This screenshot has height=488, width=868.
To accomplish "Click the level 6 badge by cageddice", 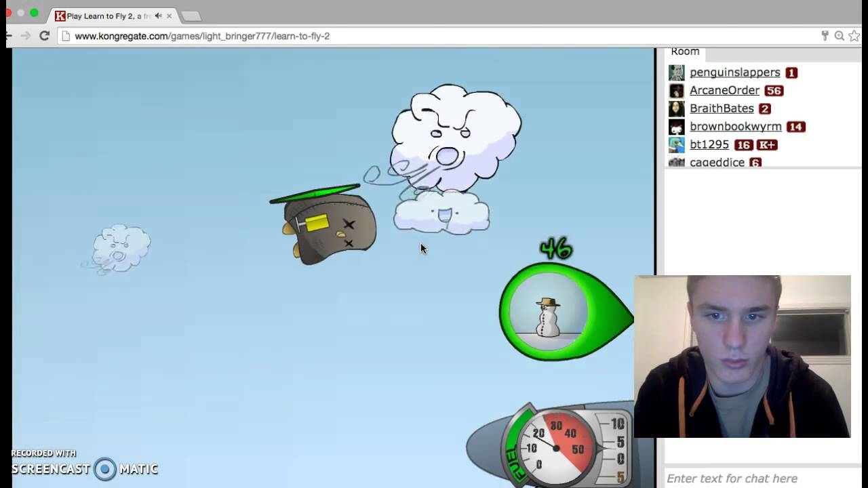I will click(x=755, y=163).
